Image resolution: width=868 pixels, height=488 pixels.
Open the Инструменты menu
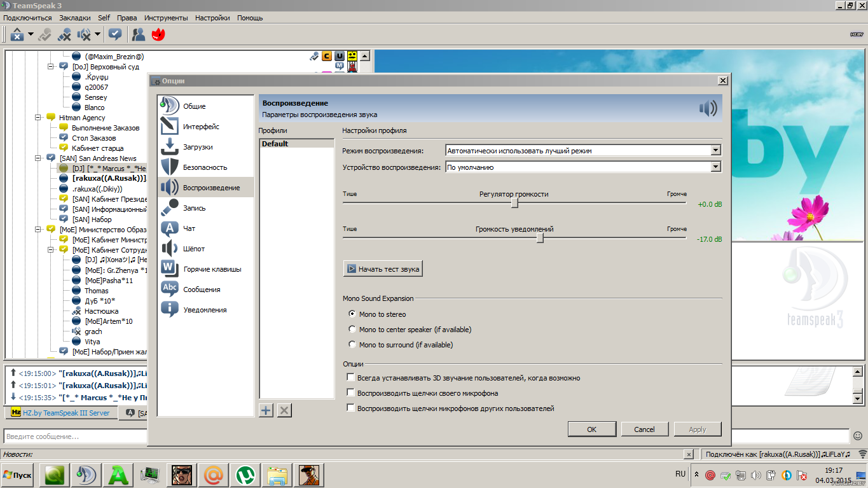pos(166,18)
